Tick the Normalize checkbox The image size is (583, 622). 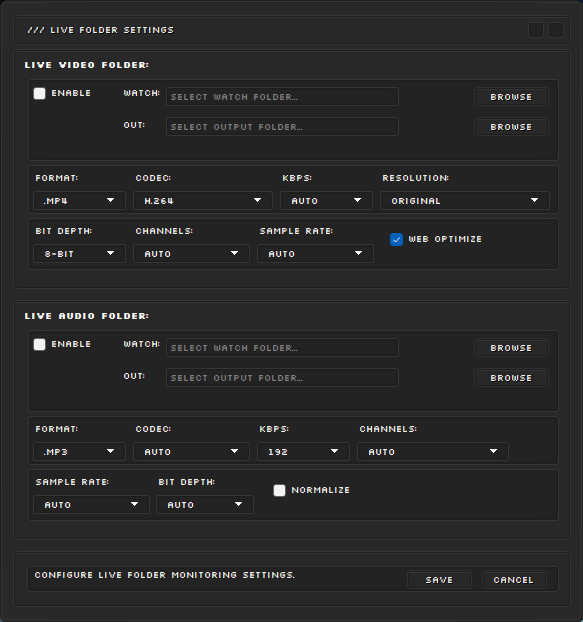[279, 490]
